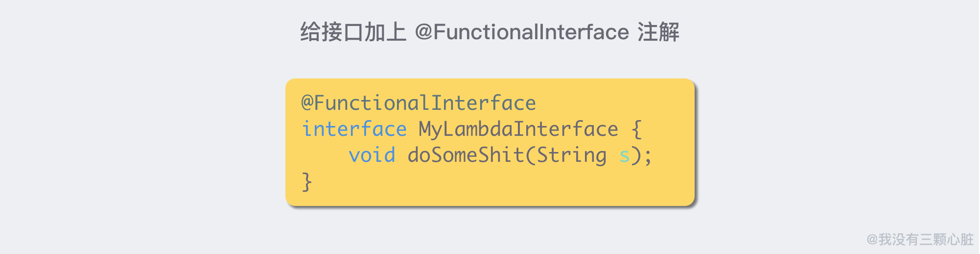Click the blue interface keyword
The width and height of the screenshot is (980, 254).
(354, 129)
